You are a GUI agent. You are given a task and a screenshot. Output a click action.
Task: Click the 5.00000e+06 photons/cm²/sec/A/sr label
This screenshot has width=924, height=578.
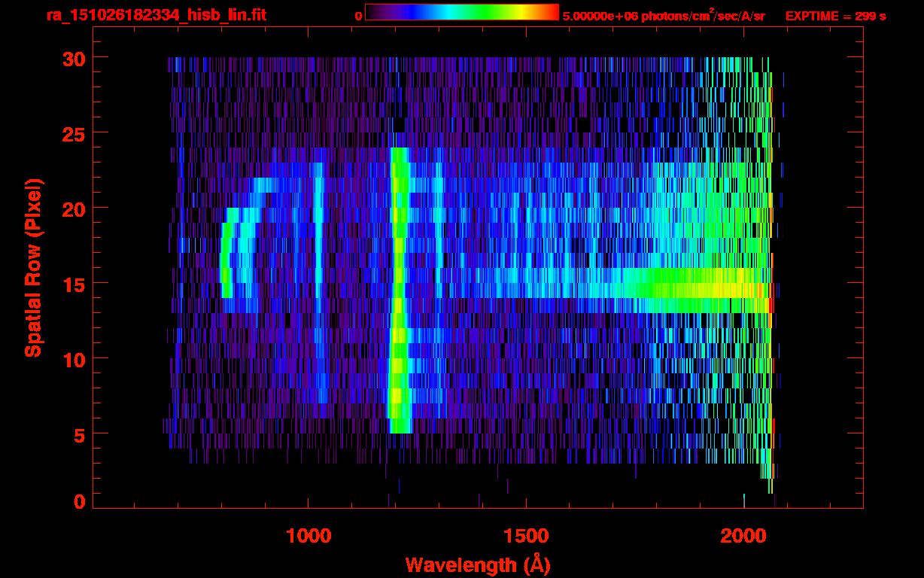pos(664,15)
